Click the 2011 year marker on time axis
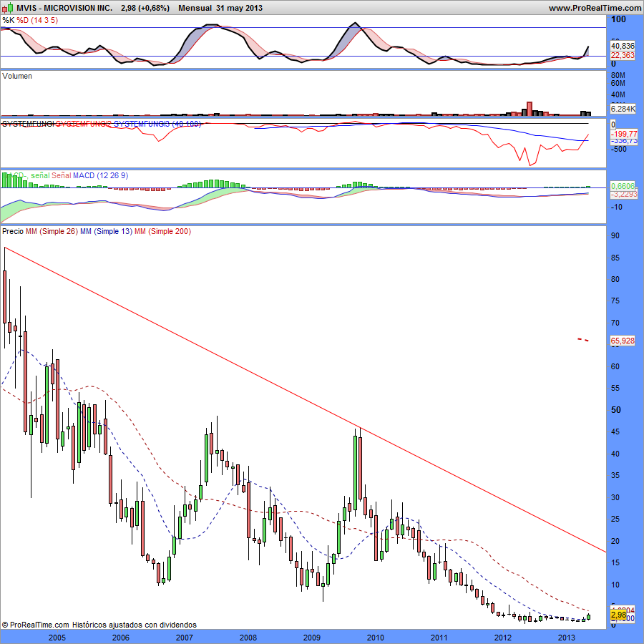 tap(439, 638)
